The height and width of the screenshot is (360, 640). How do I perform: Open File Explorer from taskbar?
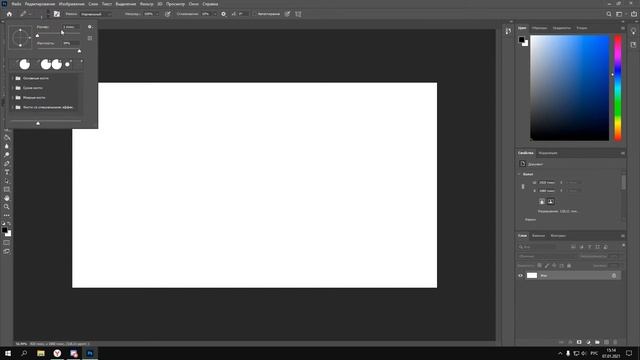[40, 353]
